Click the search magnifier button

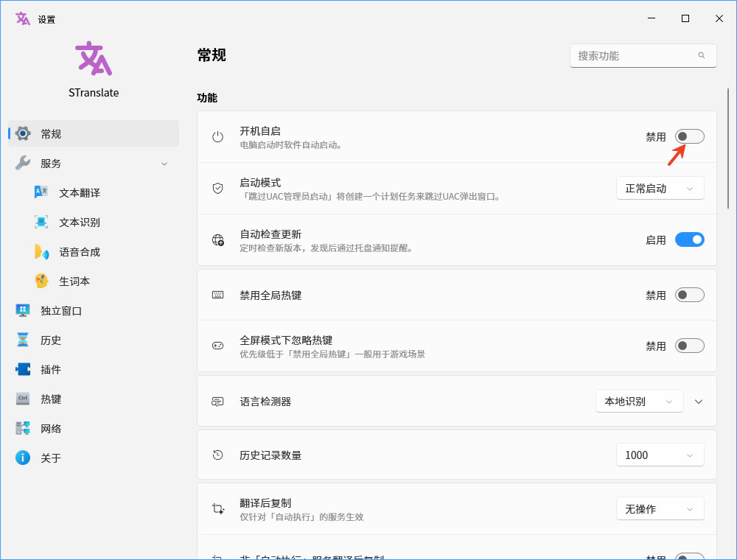click(x=702, y=56)
